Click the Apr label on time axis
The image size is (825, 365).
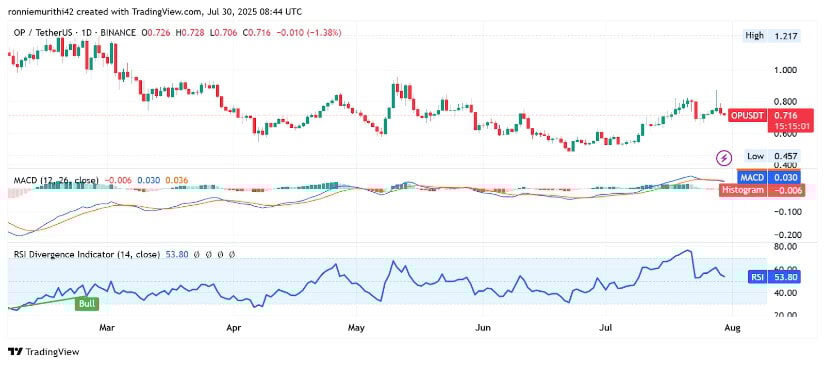[x=233, y=328]
